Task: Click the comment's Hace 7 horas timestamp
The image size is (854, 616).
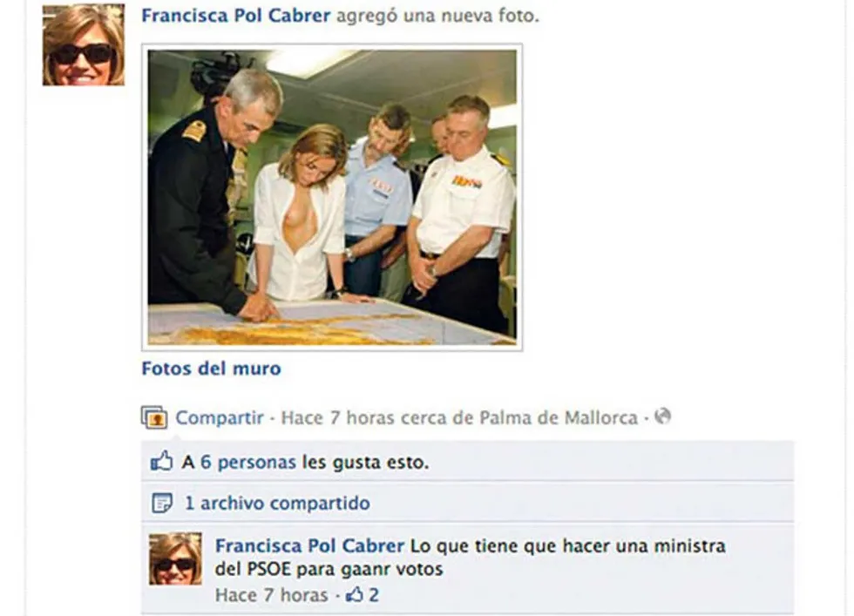Action: coord(271,595)
